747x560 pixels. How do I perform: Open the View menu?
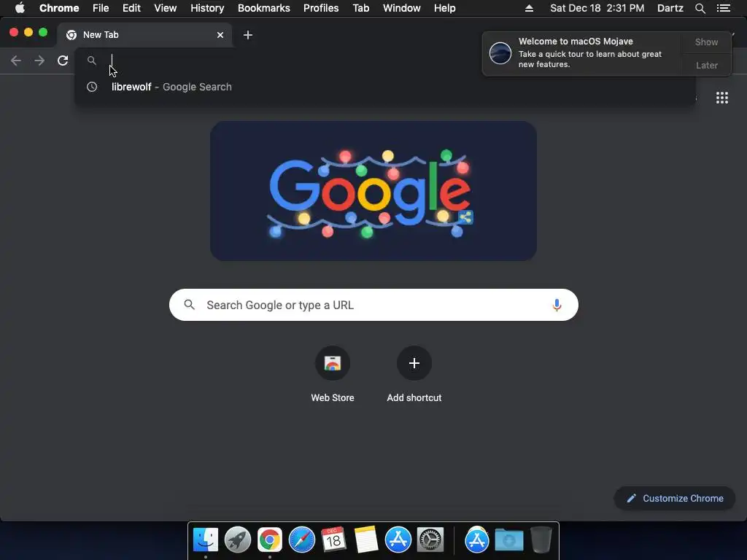[x=166, y=8]
